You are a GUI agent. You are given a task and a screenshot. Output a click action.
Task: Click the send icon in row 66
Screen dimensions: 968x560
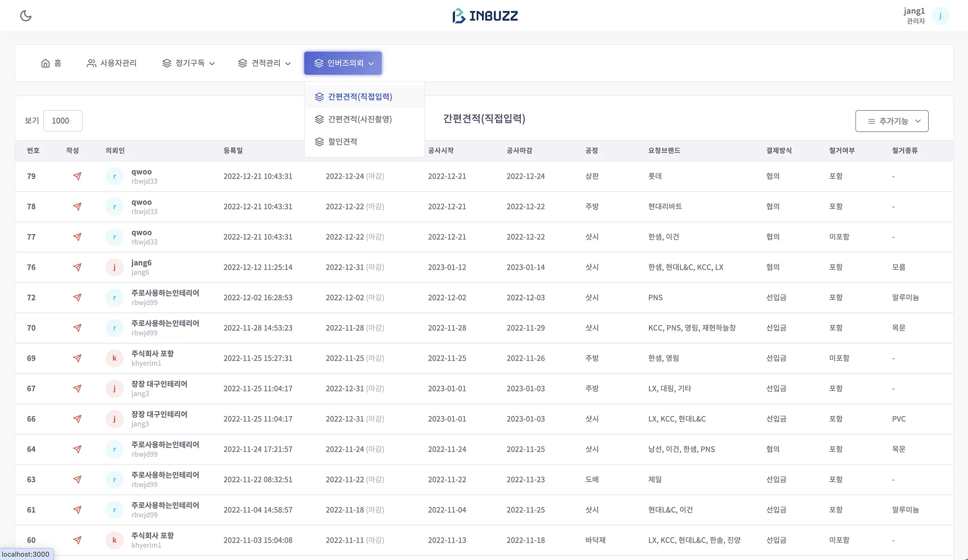click(78, 419)
